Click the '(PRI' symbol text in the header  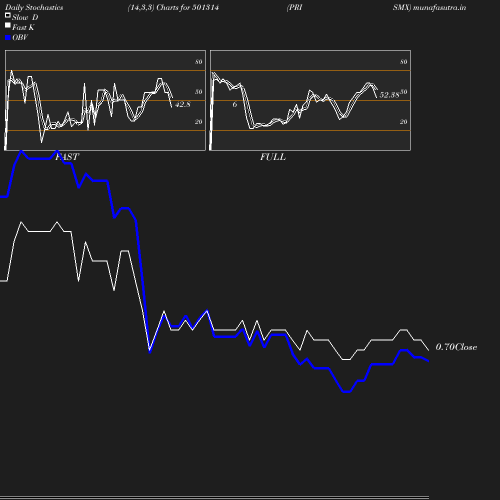(x=295, y=8)
